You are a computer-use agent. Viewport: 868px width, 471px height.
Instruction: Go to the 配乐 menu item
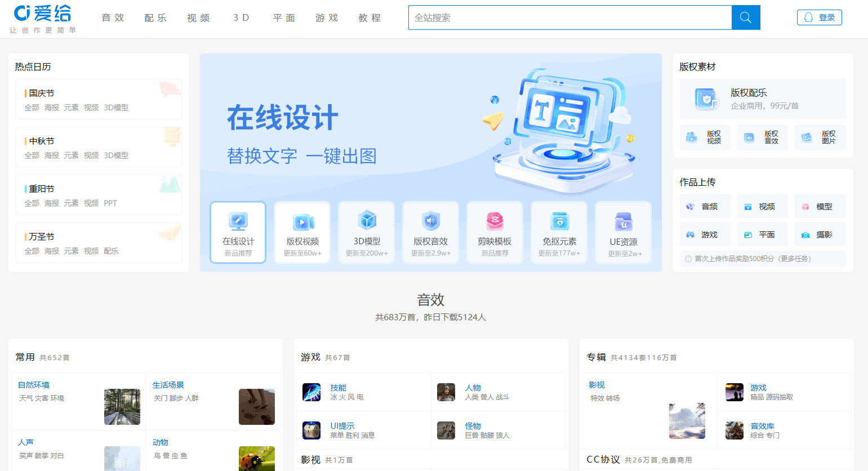point(155,18)
